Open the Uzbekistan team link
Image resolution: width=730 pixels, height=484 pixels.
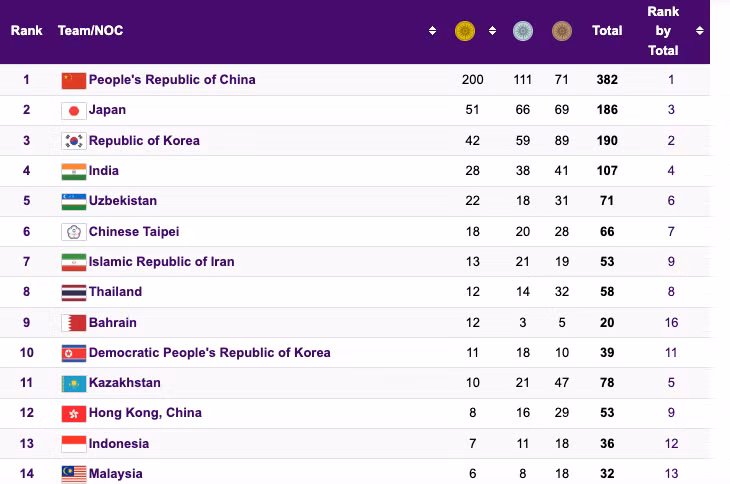[122, 201]
